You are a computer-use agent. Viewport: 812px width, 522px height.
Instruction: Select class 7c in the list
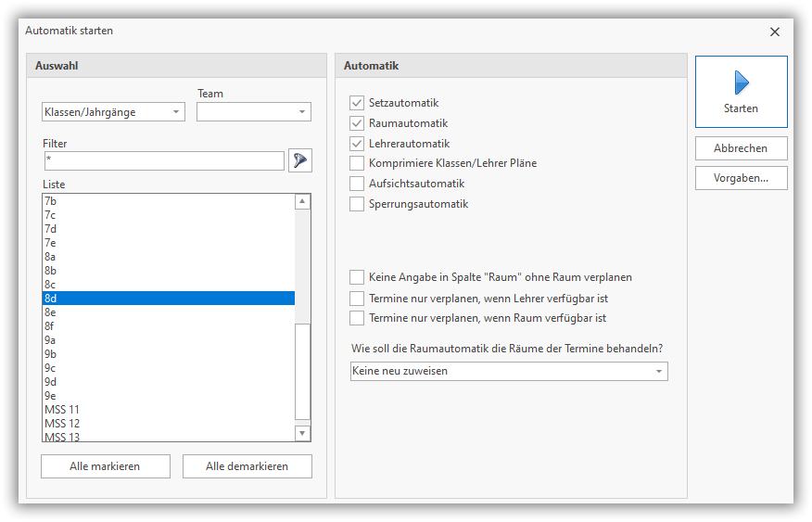tap(169, 215)
